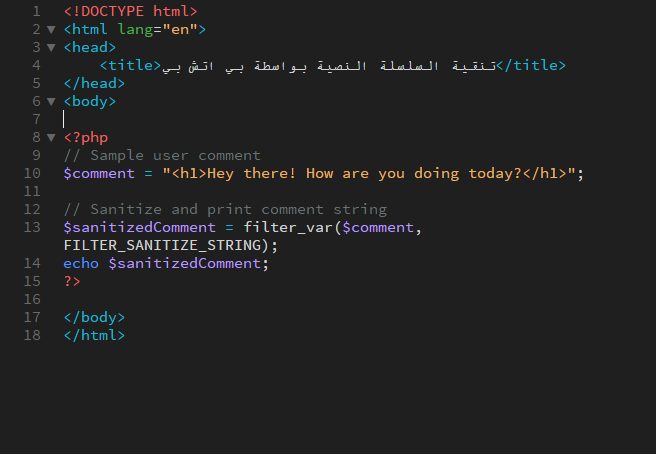Fold the PHP block arrow on line 8
The image size is (656, 454).
(51, 138)
